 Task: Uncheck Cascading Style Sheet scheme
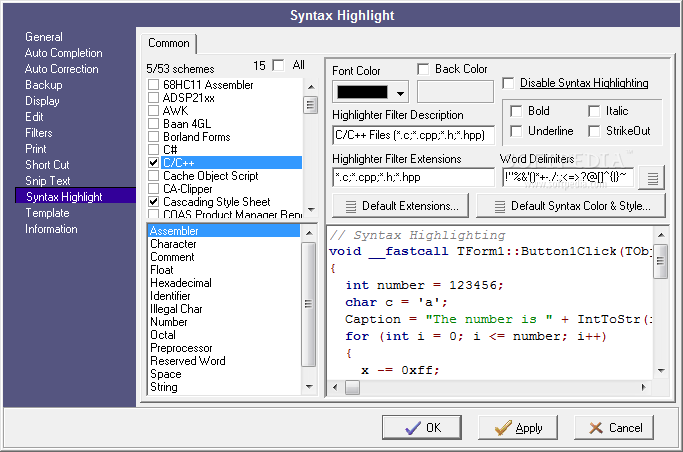click(153, 202)
